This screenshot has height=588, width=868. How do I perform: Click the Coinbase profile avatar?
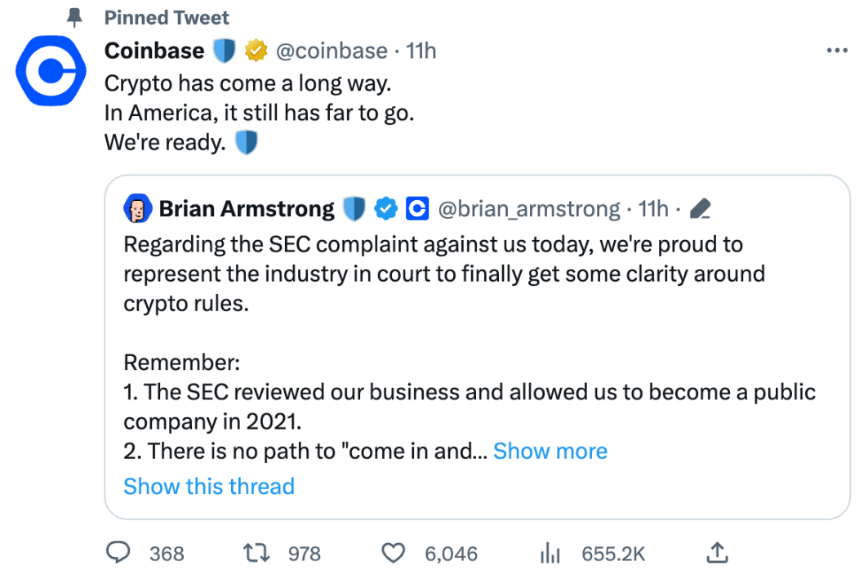[51, 71]
